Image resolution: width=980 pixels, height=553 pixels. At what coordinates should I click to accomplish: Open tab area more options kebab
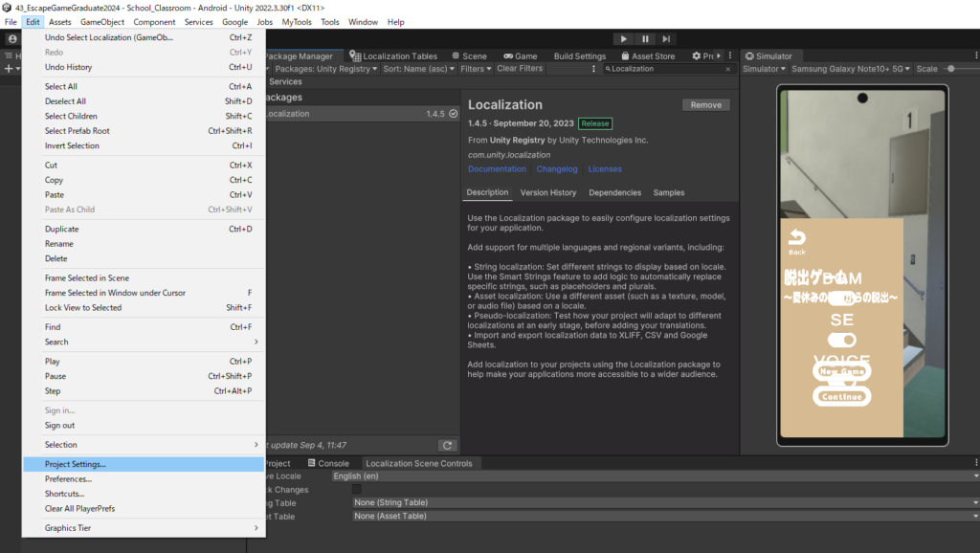coord(729,55)
